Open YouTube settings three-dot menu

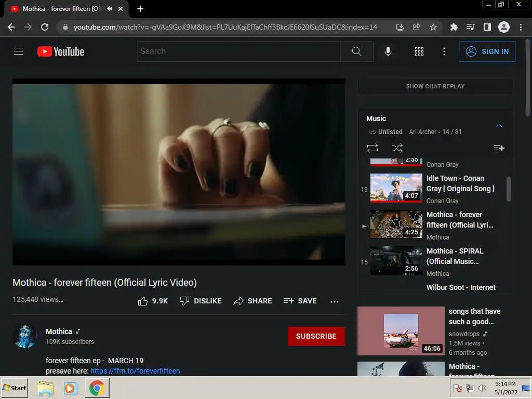(x=444, y=51)
